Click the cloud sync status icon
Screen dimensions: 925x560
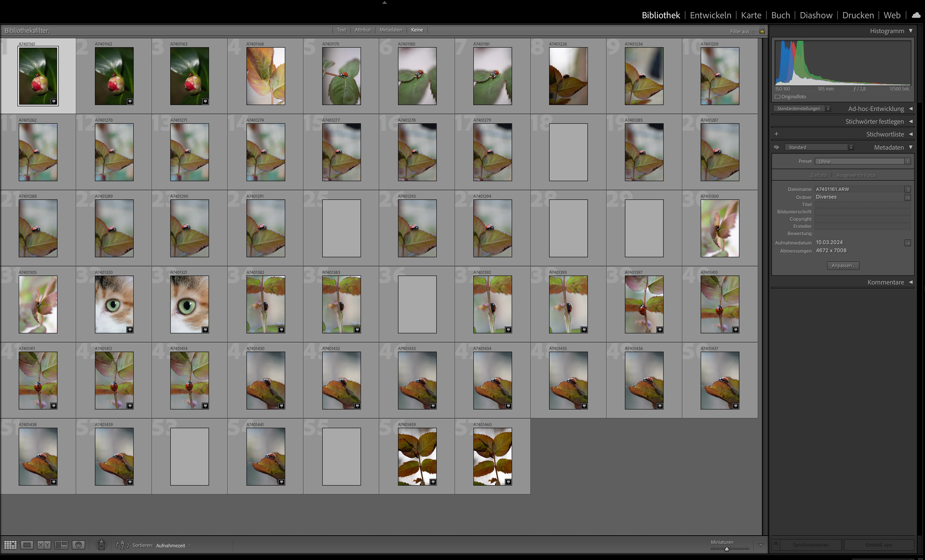(916, 15)
